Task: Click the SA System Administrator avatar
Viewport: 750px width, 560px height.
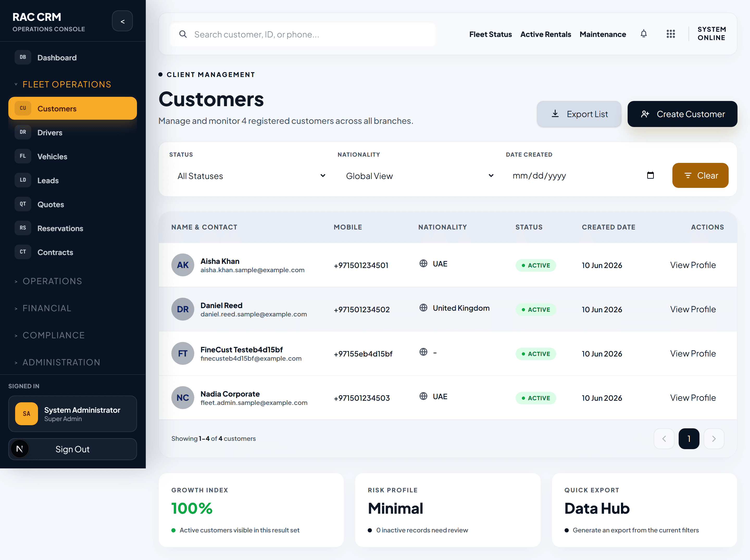Action: pyautogui.click(x=27, y=414)
